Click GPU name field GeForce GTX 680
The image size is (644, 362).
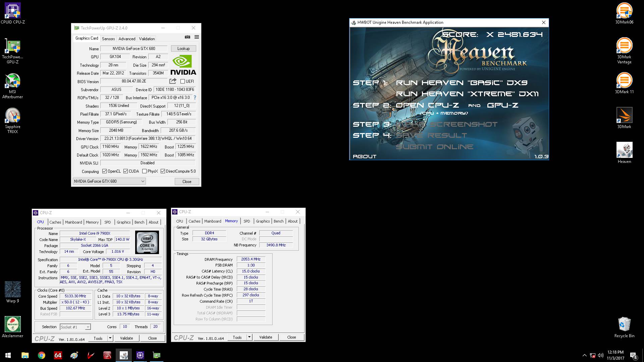(x=134, y=49)
